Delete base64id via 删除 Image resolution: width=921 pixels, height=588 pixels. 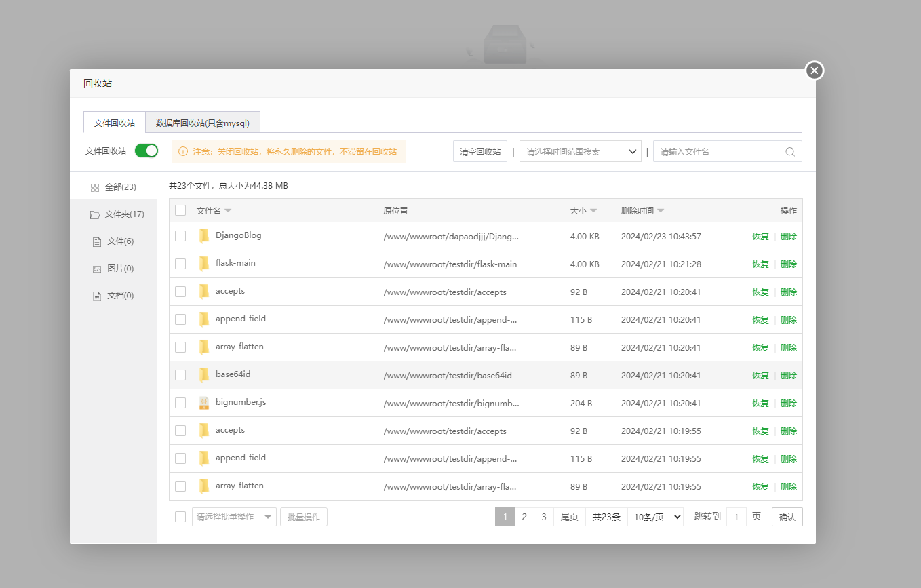pyautogui.click(x=789, y=376)
